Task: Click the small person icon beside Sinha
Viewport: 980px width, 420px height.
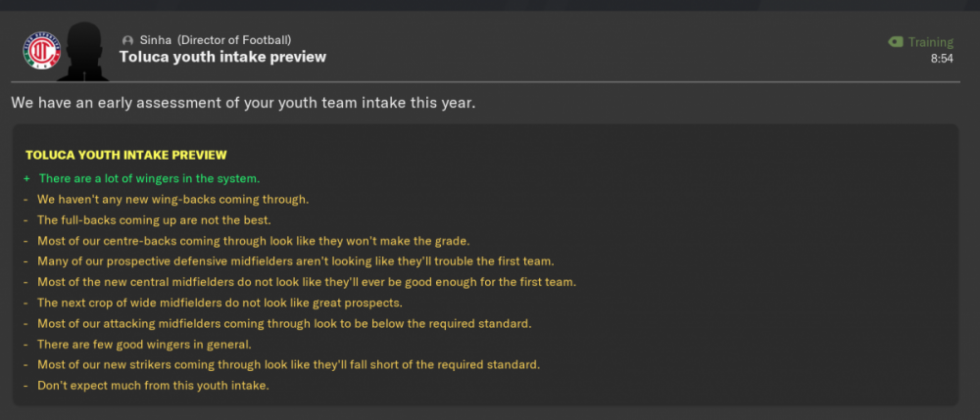Action: click(x=128, y=40)
